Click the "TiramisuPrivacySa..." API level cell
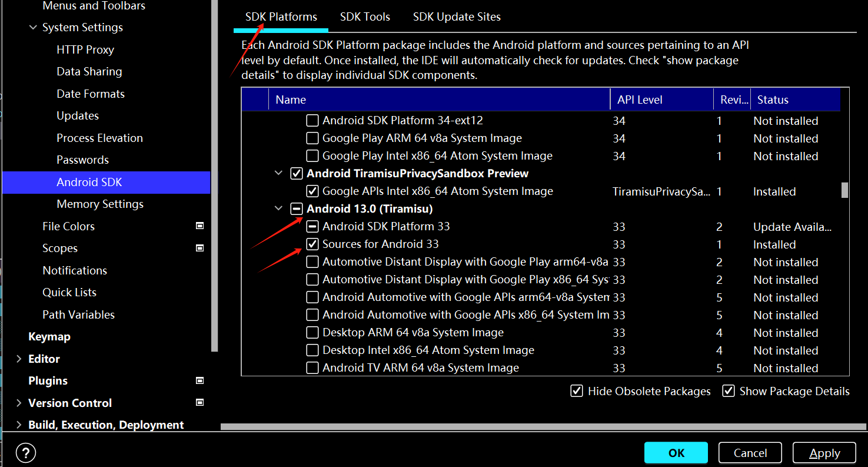Screen dimensions: 868x467 (661, 191)
